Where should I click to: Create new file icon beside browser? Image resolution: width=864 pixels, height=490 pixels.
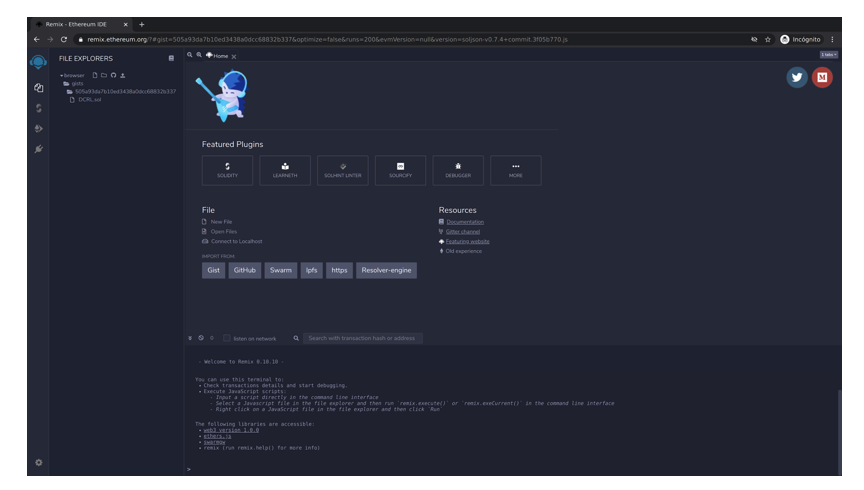[x=95, y=75]
